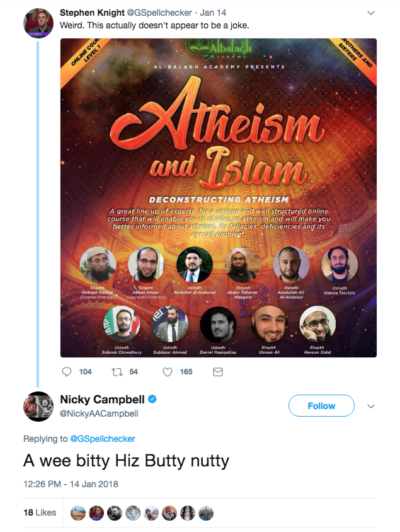
Task: Follow Nicky Campbell
Action: (321, 406)
